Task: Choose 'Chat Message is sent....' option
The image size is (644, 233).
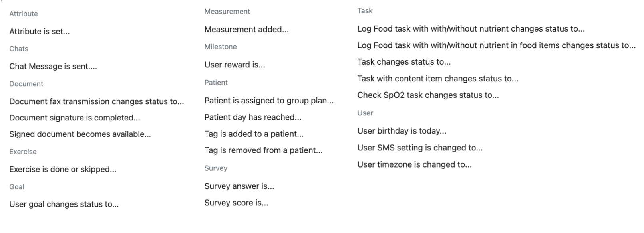Action: 53,67
